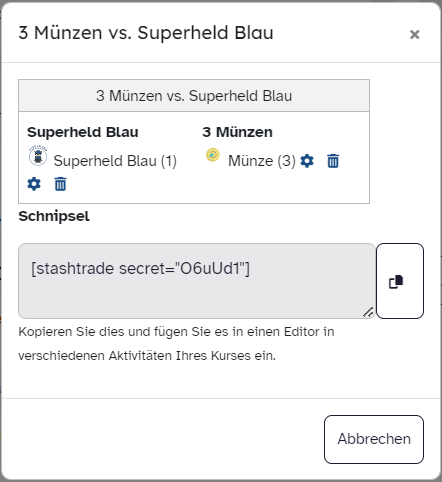This screenshot has width=442, height=482.
Task: Click the dialog title 3 Münzen vs. Superheld Blau
Action: tap(146, 33)
